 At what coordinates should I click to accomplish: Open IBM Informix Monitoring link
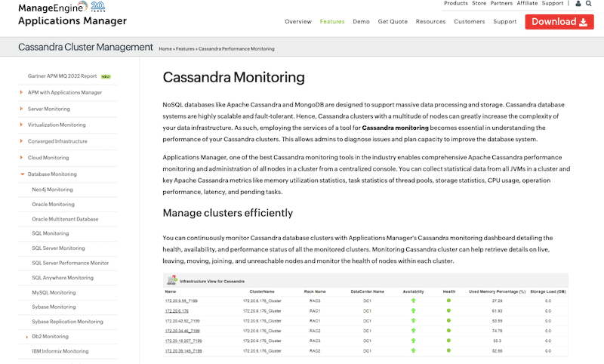point(60,351)
